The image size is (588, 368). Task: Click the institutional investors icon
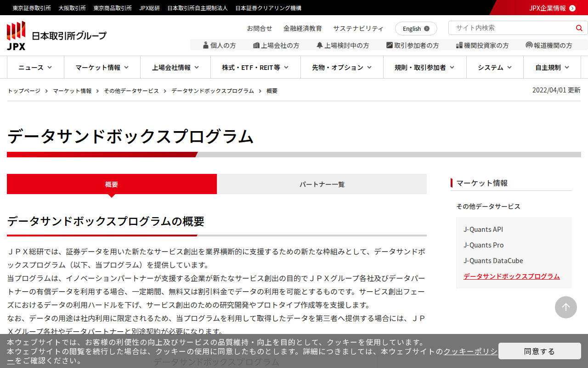[459, 45]
